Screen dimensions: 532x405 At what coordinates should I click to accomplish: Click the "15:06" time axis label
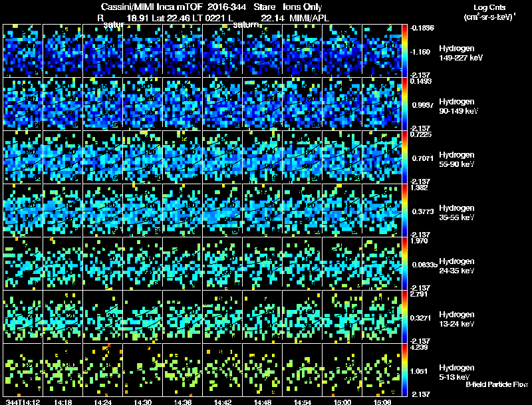pos(382,402)
